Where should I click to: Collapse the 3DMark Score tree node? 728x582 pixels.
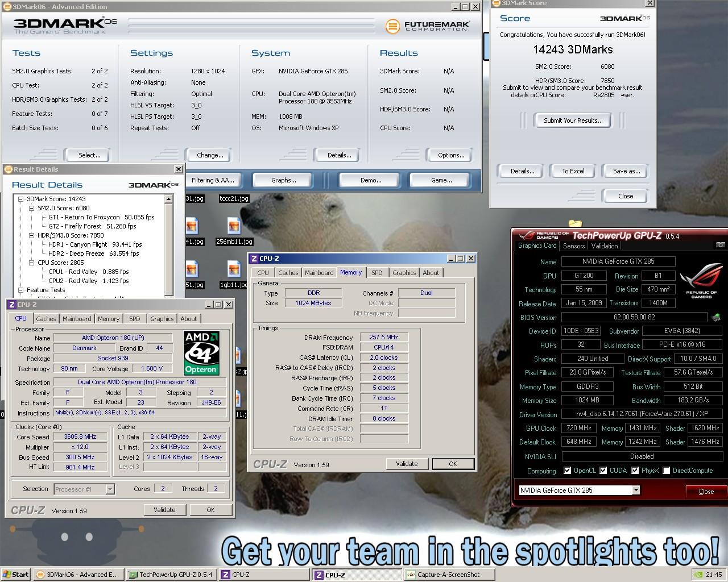click(21, 199)
